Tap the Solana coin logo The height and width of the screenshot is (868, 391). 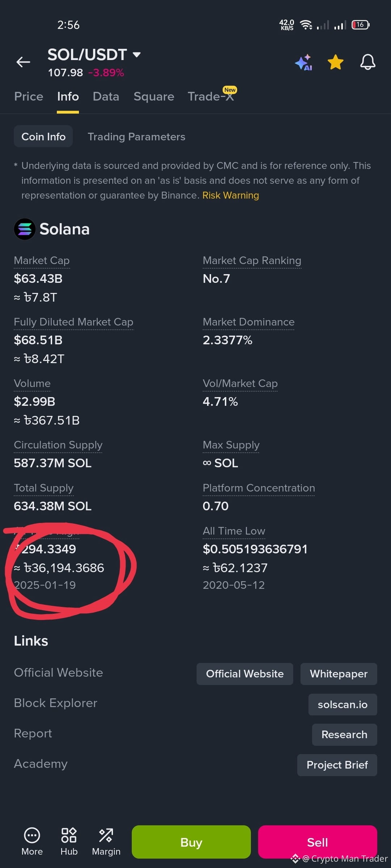pos(25,229)
